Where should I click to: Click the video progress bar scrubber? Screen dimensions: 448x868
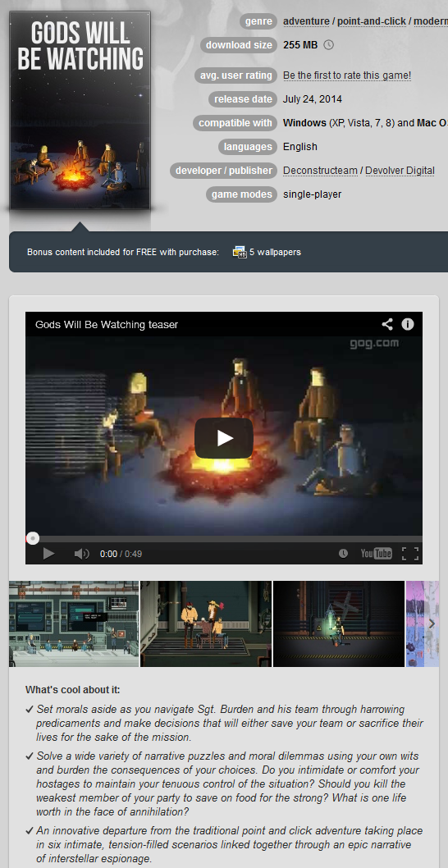click(x=33, y=538)
